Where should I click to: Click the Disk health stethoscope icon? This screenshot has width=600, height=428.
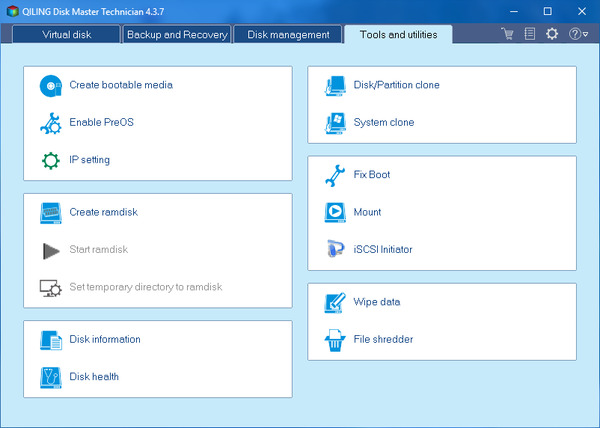coord(50,377)
